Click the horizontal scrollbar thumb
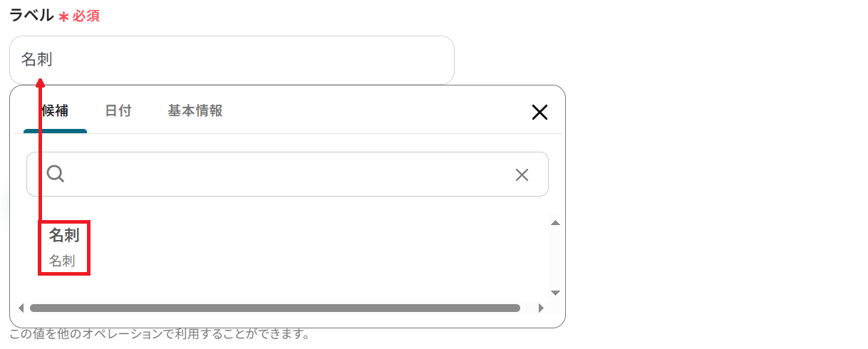The width and height of the screenshot is (868, 349). (274, 308)
